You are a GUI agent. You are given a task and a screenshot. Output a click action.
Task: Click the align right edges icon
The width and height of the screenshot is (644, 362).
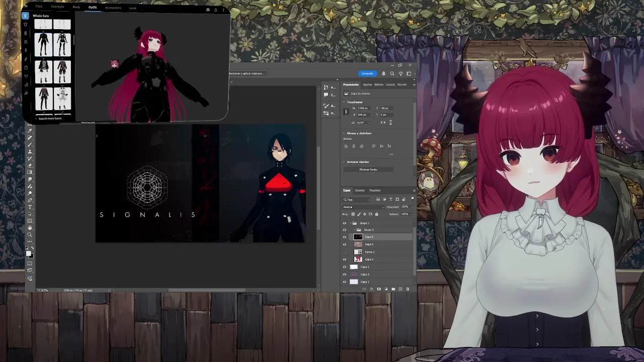click(x=362, y=146)
